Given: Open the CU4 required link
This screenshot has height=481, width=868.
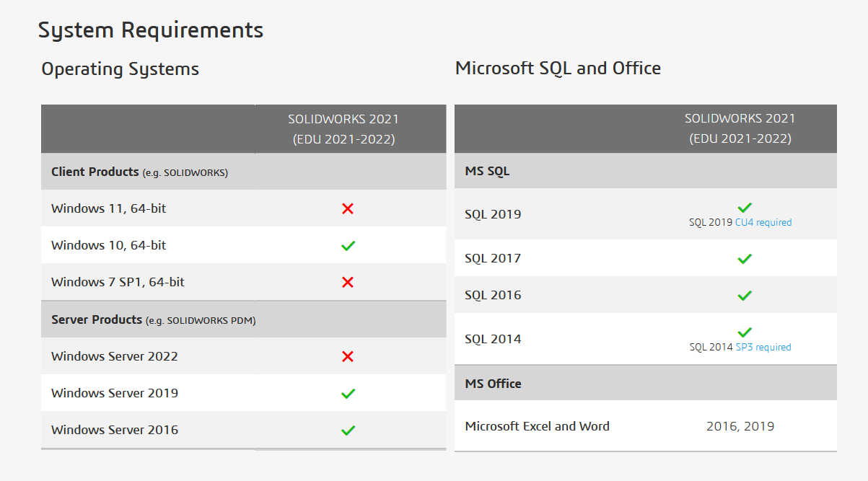Looking at the screenshot, I should [x=763, y=223].
